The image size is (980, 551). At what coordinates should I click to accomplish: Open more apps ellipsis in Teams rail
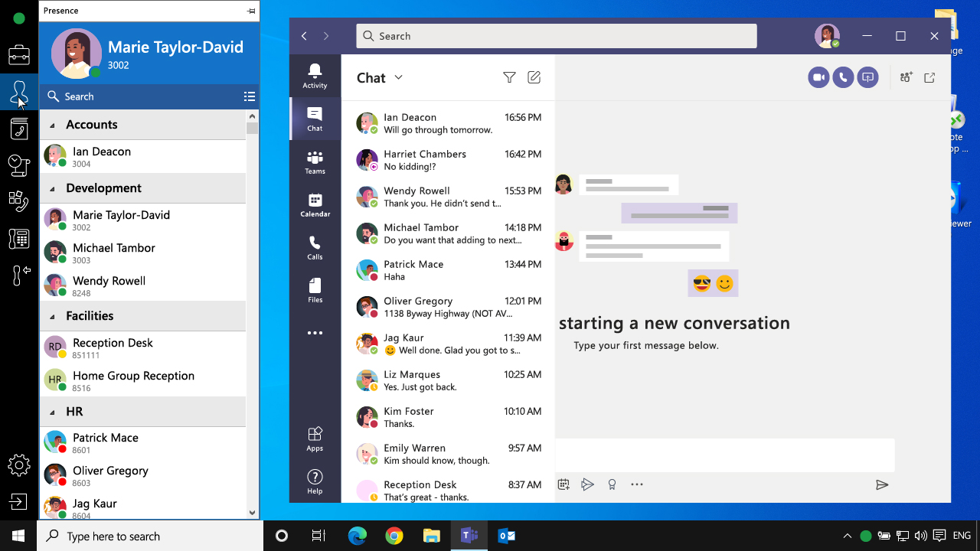point(315,333)
